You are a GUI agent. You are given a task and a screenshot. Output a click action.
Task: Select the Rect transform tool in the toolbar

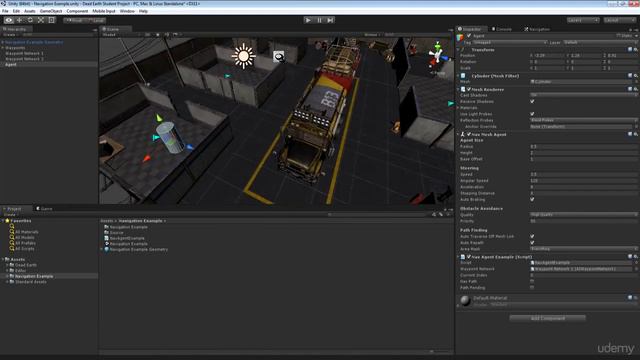point(51,20)
